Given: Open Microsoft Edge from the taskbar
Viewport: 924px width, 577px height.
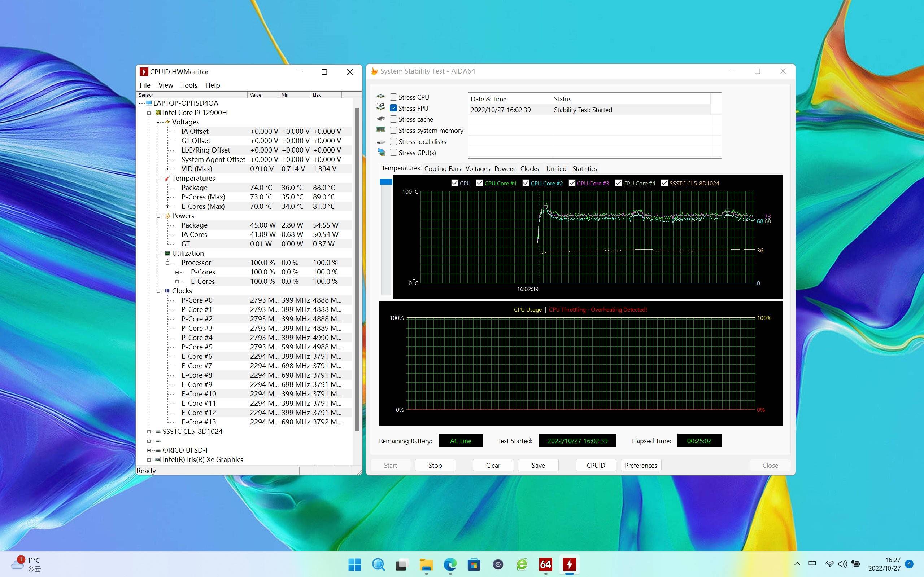Looking at the screenshot, I should tap(450, 564).
